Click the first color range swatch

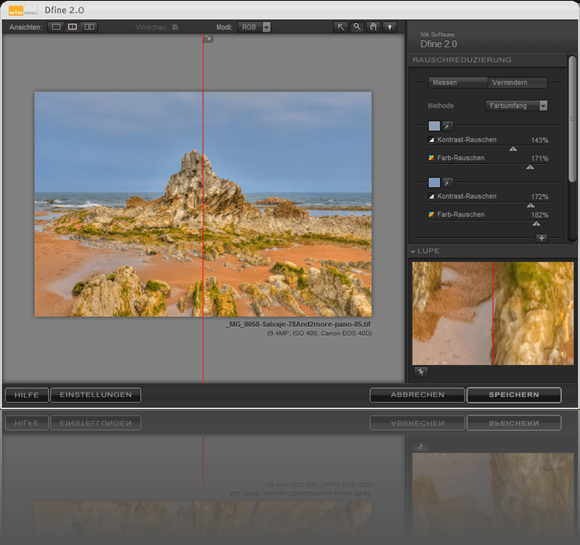click(434, 126)
